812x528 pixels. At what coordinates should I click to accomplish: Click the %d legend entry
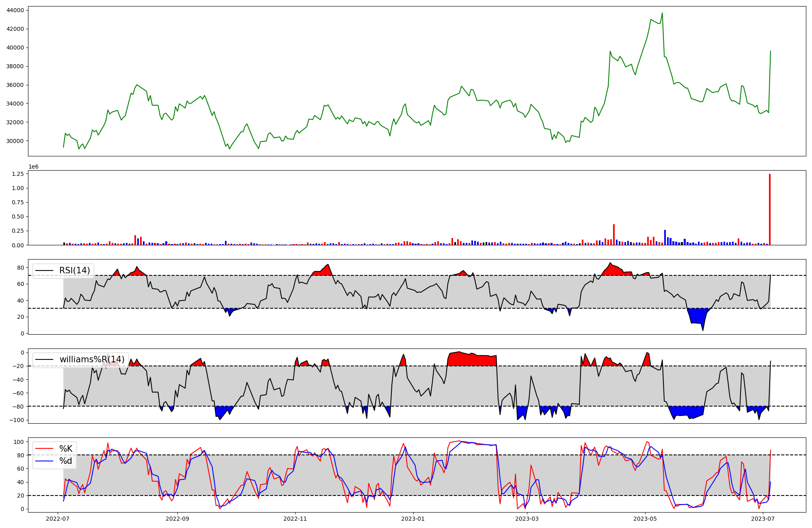click(x=66, y=461)
